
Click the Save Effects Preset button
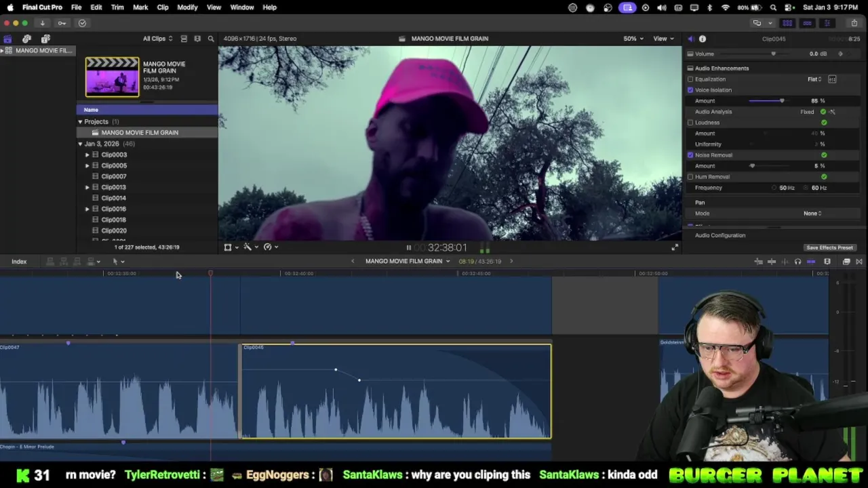829,248
